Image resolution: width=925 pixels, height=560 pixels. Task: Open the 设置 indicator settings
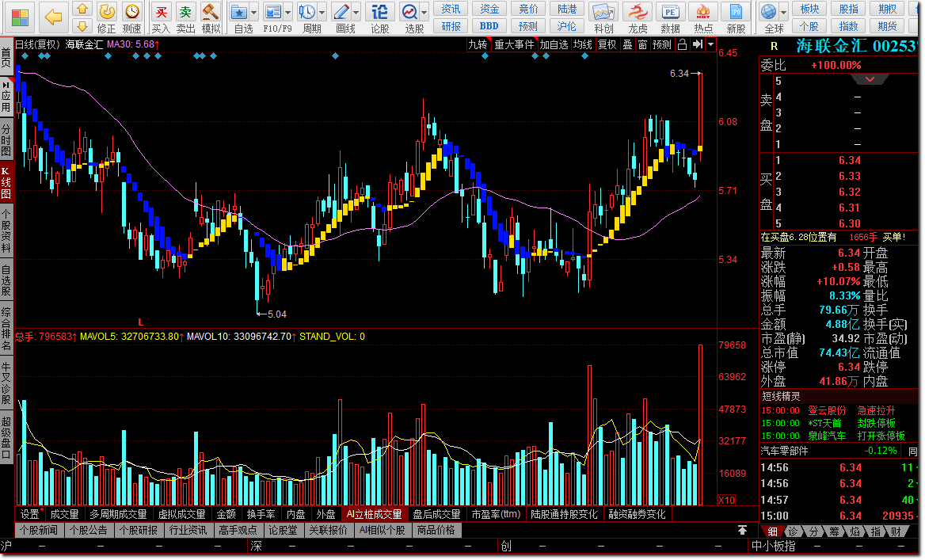pos(29,515)
